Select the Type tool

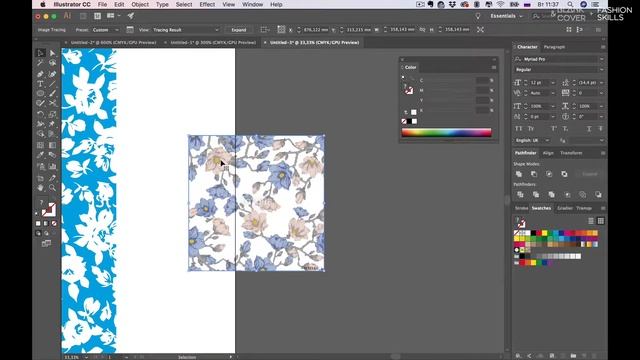coord(40,84)
